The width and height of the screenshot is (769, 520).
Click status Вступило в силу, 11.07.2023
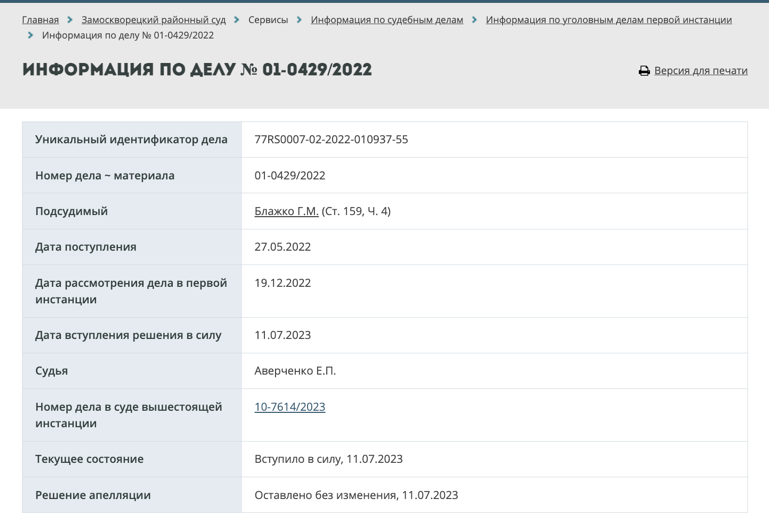(329, 459)
